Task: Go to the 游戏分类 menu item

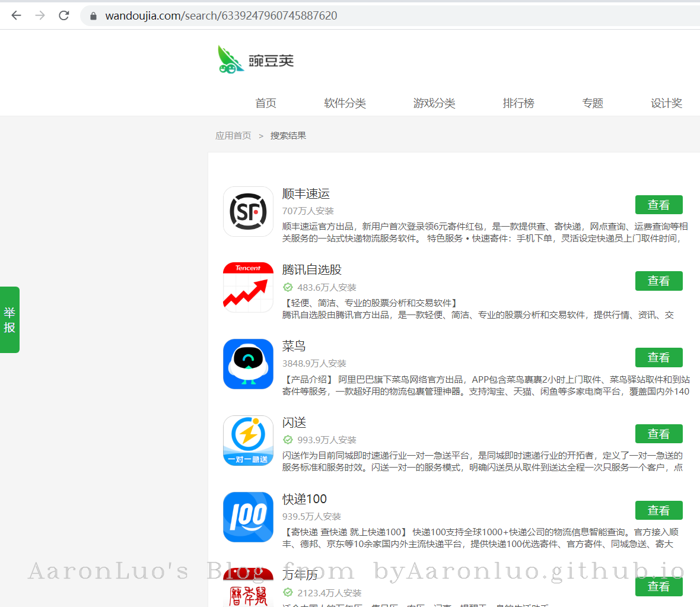Action: tap(434, 103)
